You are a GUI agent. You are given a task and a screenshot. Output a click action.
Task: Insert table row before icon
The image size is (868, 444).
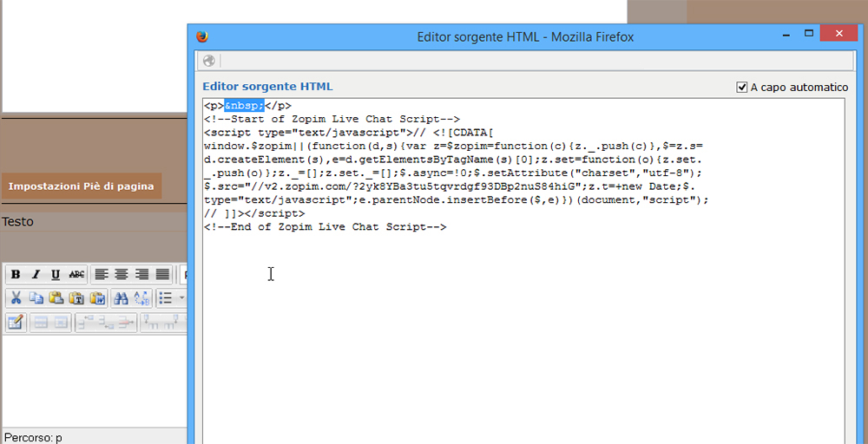click(86, 323)
